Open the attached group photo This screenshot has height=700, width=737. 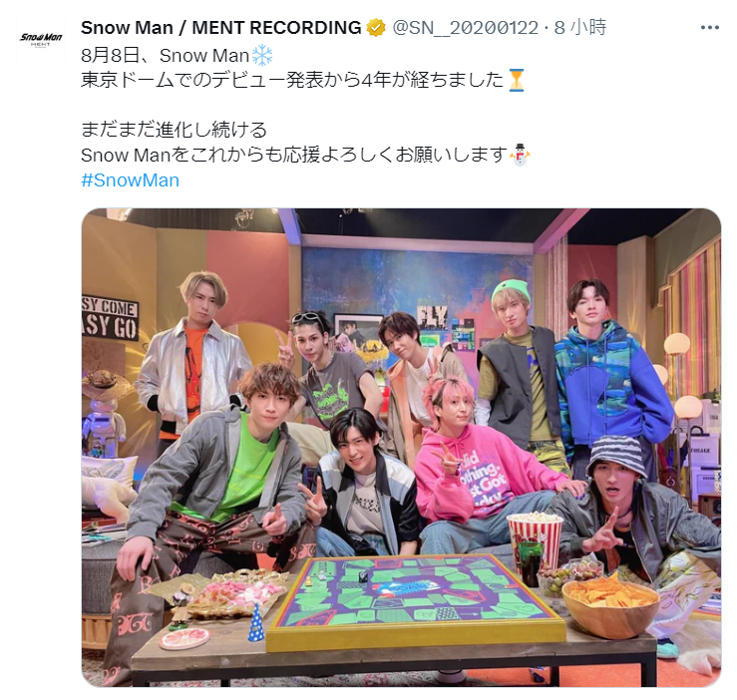pyautogui.click(x=401, y=447)
